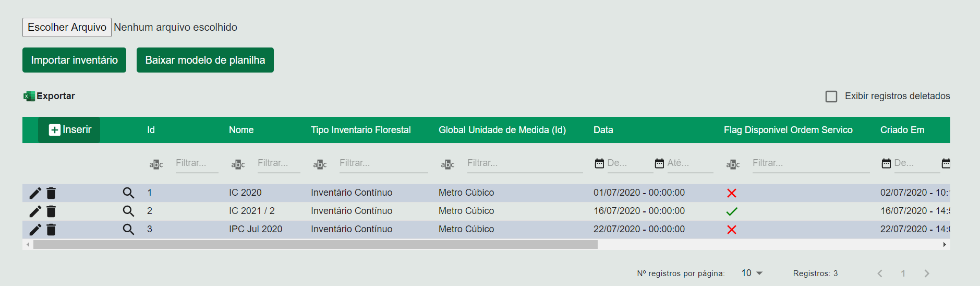Click the Escolher Arquivo file chooser
Viewport: 980px width, 286px height.
pyautogui.click(x=67, y=27)
